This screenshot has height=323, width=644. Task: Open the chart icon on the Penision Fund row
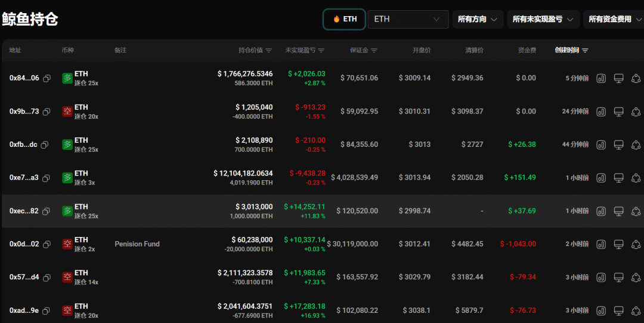[601, 244]
